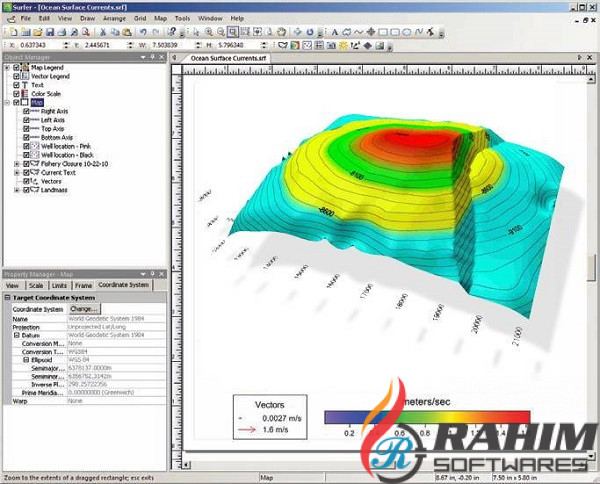Collapse the Target Coordinate System section

pyautogui.click(x=6, y=297)
